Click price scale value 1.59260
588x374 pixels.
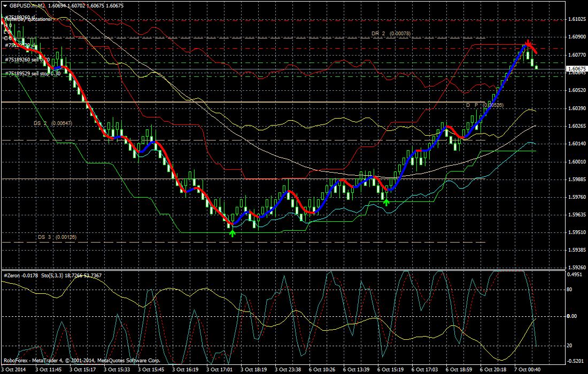point(577,268)
